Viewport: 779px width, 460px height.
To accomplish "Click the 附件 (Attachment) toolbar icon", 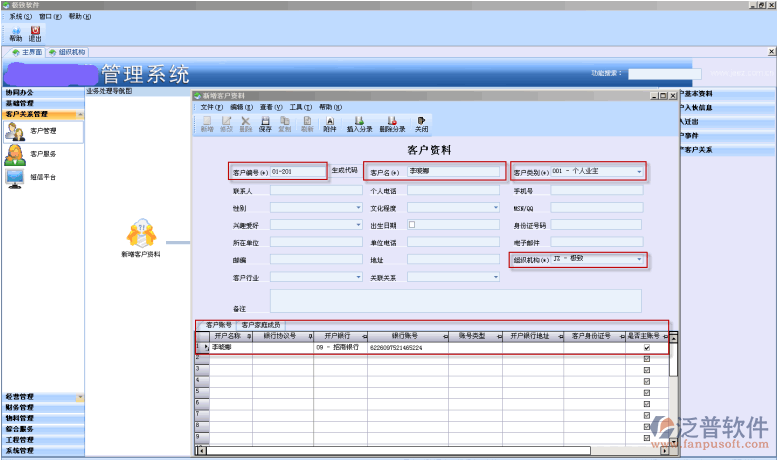I will tap(330, 122).
